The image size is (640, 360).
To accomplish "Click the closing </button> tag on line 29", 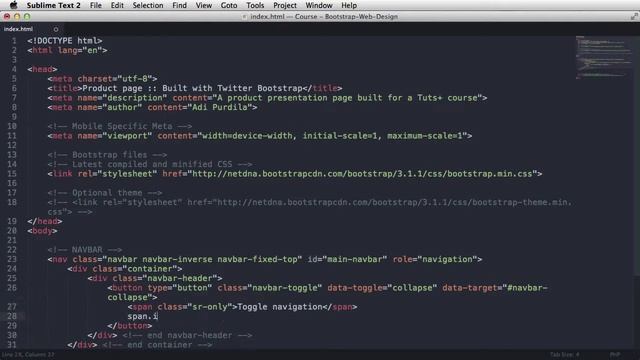I will click(x=130, y=326).
